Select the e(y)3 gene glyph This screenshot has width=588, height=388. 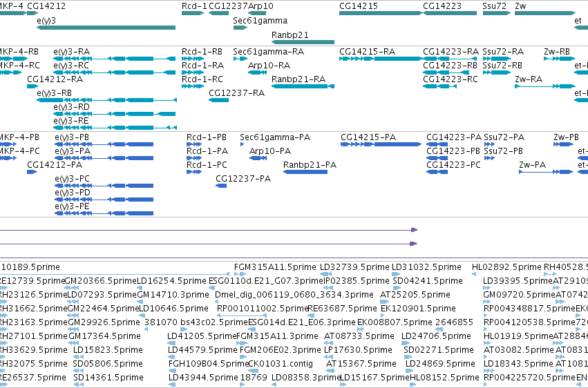106,28
